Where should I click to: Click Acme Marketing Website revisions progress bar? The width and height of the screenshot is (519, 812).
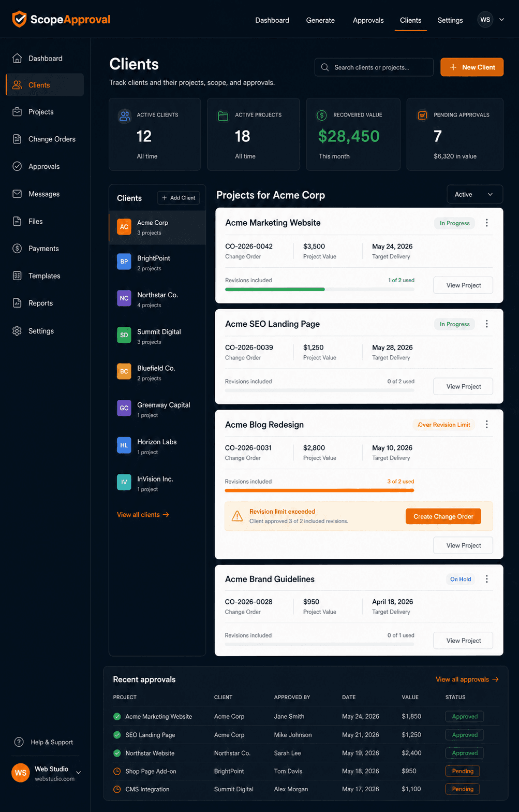pyautogui.click(x=320, y=289)
